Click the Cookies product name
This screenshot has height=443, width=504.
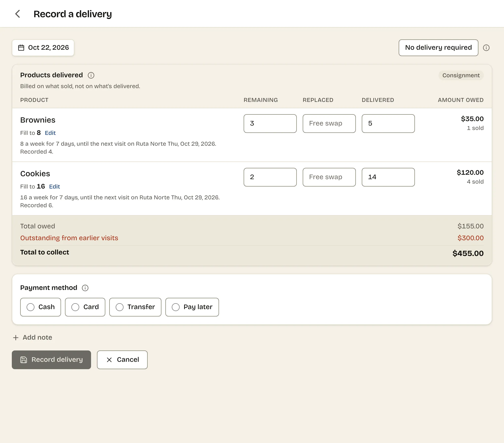pos(35,174)
